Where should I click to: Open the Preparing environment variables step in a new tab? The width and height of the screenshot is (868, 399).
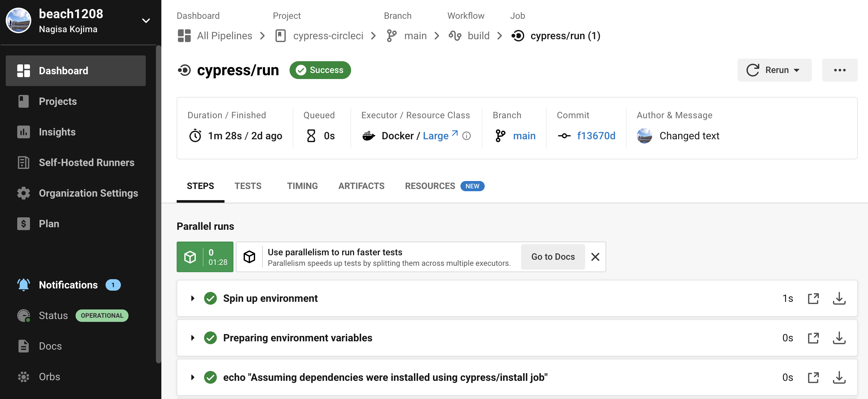click(813, 338)
